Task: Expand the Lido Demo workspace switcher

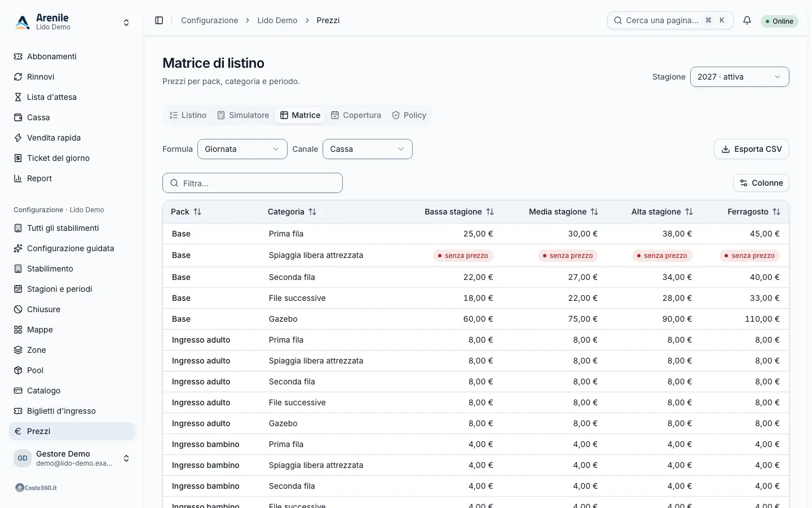Action: pos(126,23)
